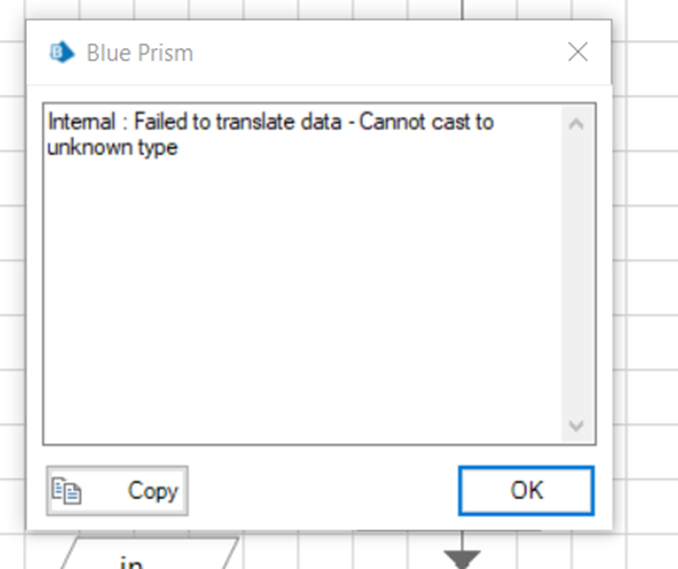The image size is (678, 569).
Task: Click the Copy button label
Action: 152,491
